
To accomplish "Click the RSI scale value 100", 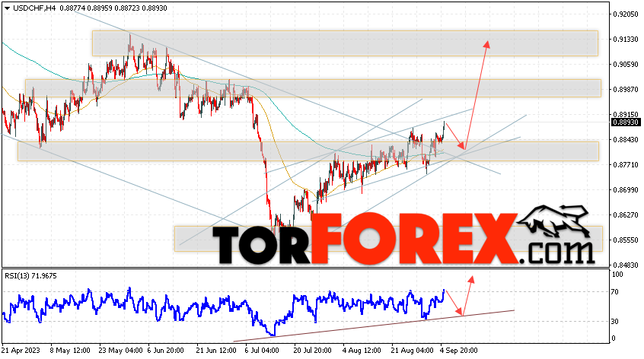I will tap(617, 275).
